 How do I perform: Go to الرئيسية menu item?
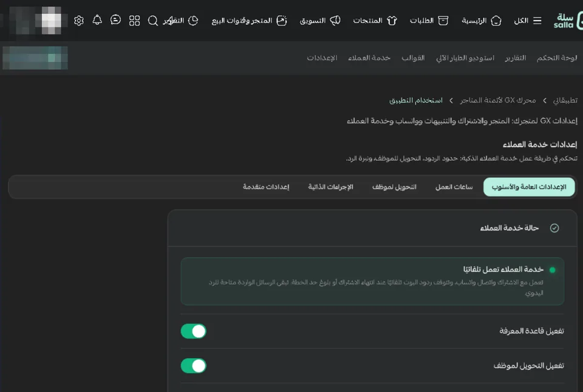[x=474, y=21]
